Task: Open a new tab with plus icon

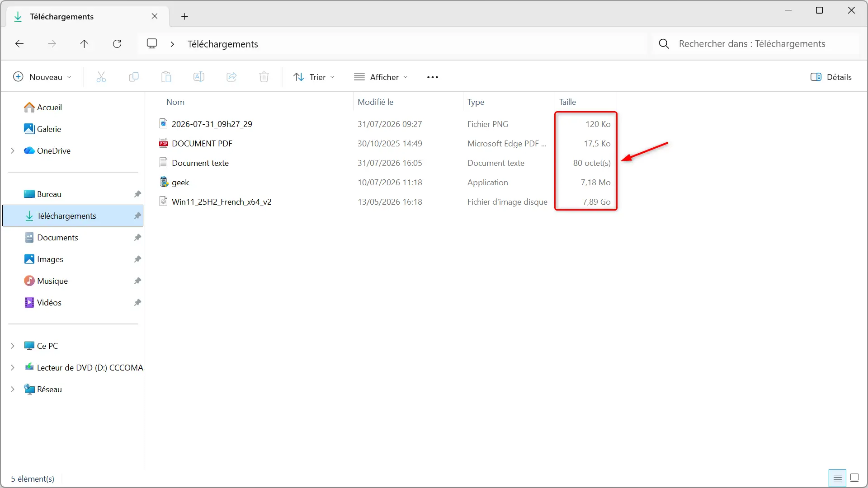Action: click(x=184, y=17)
